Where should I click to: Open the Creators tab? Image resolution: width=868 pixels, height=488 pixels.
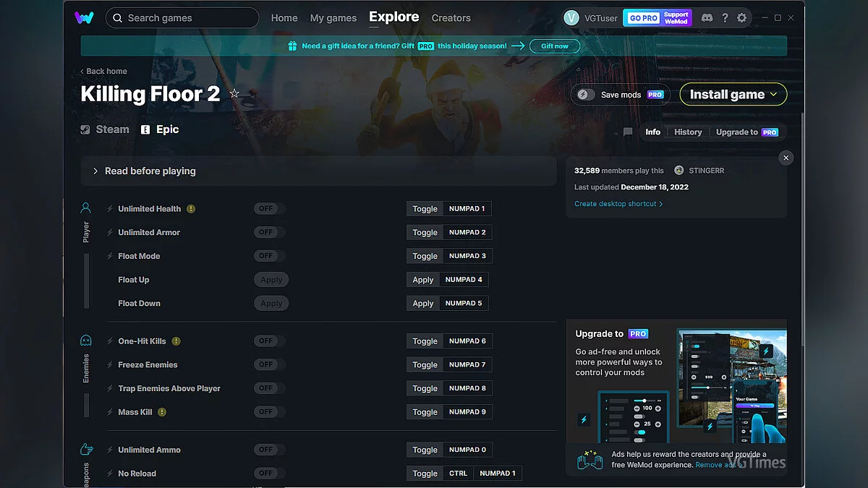coord(451,18)
